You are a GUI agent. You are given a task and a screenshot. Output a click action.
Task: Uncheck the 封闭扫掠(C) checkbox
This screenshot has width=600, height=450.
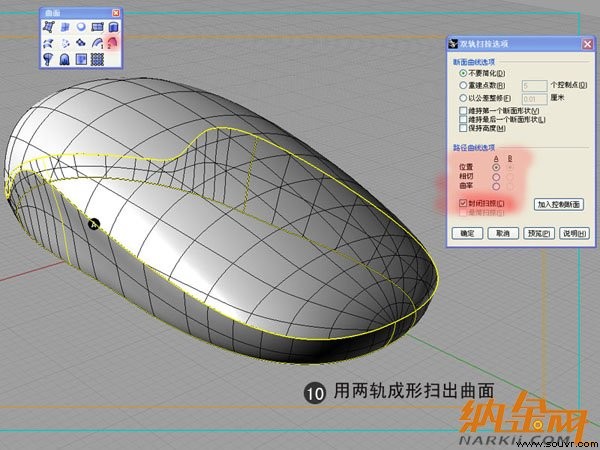(x=463, y=204)
